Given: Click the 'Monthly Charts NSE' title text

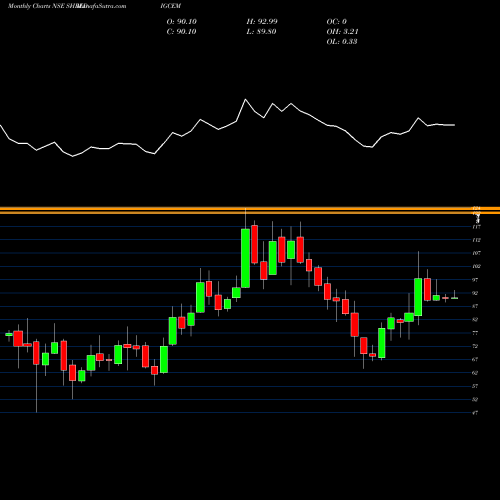Looking at the screenshot, I should [36, 6].
